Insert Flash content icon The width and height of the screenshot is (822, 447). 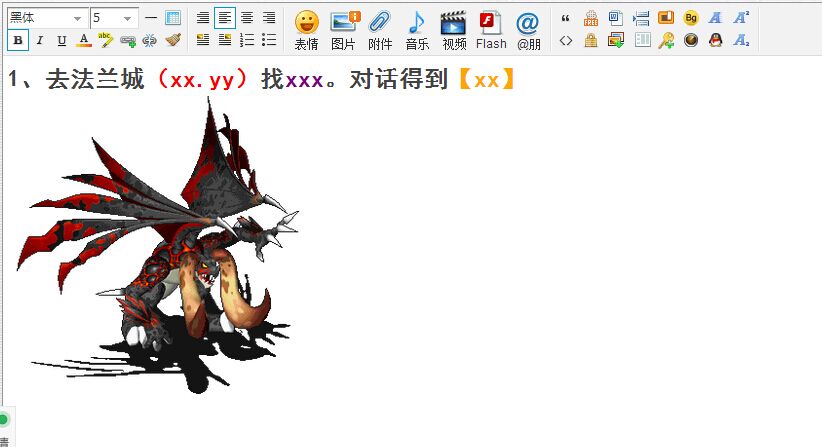pos(491,29)
